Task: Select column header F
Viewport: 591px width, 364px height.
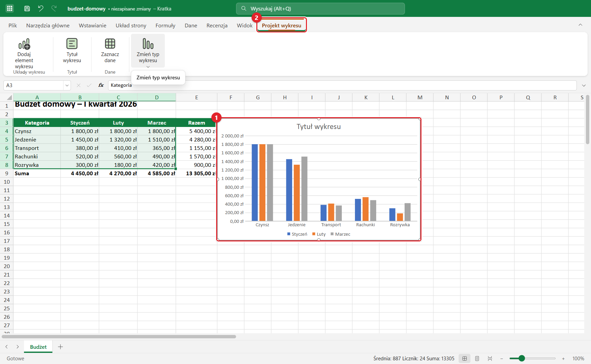Action: pos(231,98)
